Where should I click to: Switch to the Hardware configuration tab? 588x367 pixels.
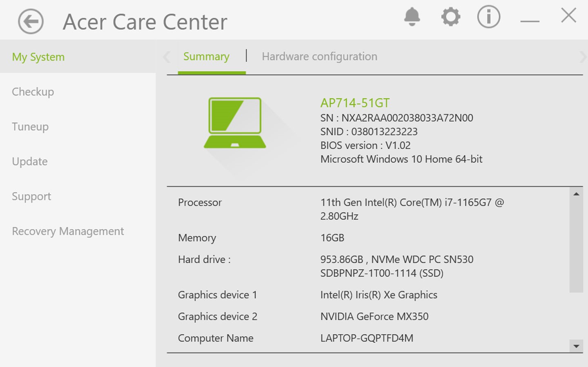(x=319, y=56)
